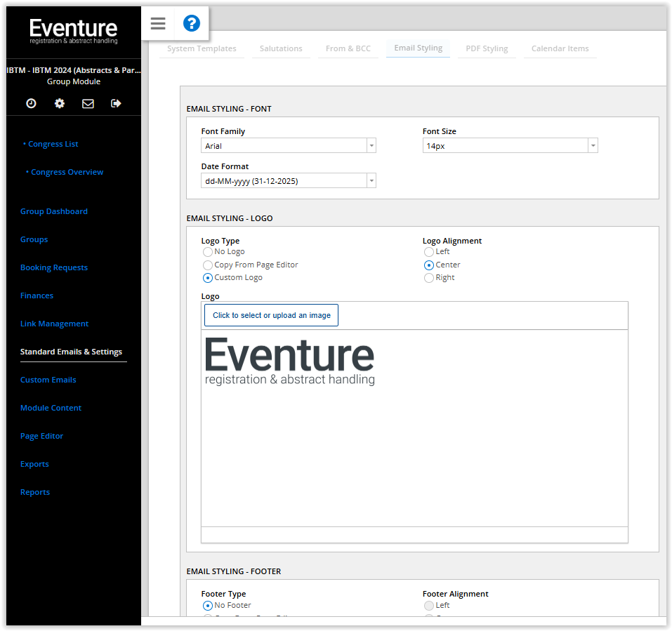Switch to the Salutations tab

[x=281, y=48]
